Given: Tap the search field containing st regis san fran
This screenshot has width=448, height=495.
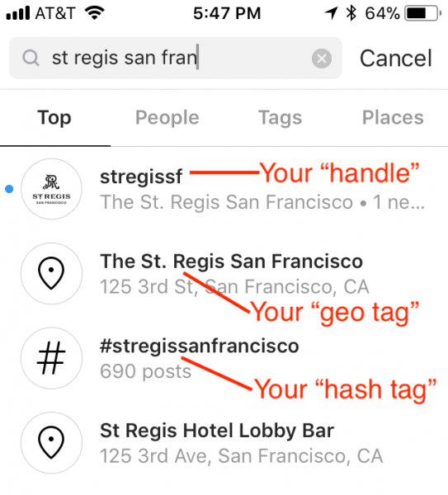Looking at the screenshot, I should pyautogui.click(x=176, y=58).
